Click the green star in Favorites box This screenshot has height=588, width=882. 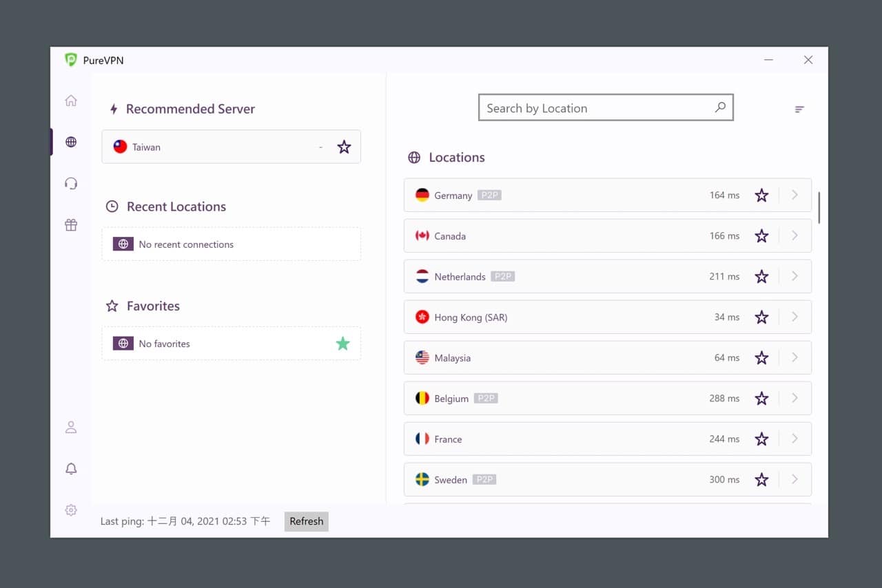pyautogui.click(x=342, y=343)
